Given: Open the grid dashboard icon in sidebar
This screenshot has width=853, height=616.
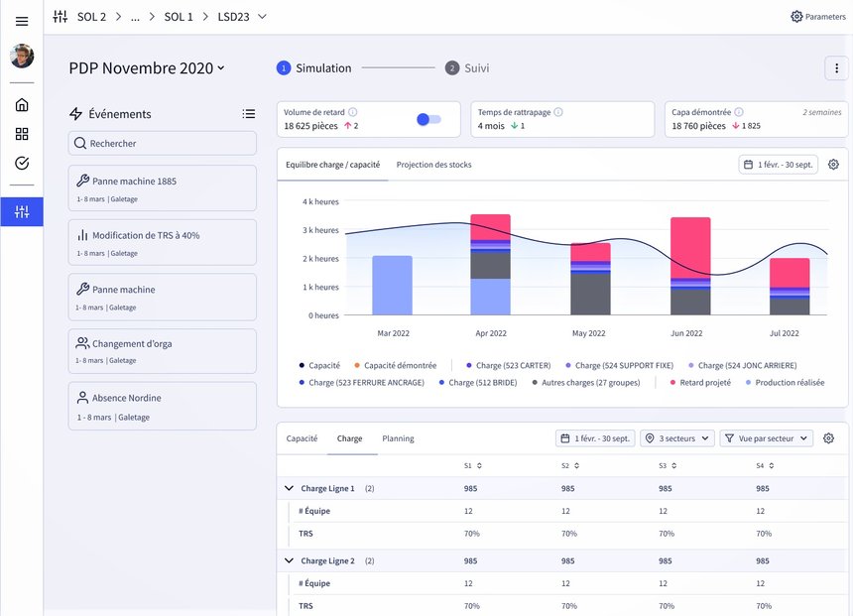Looking at the screenshot, I should click(x=22, y=134).
